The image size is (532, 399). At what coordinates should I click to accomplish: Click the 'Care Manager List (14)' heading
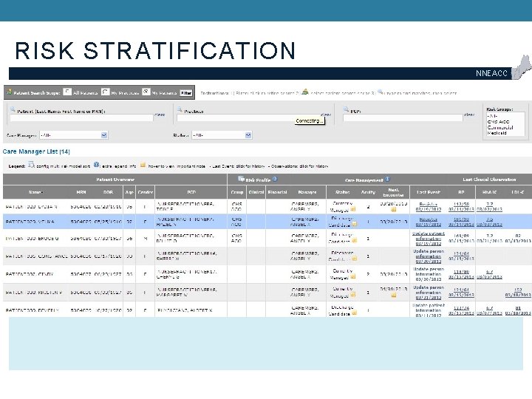pos(36,151)
